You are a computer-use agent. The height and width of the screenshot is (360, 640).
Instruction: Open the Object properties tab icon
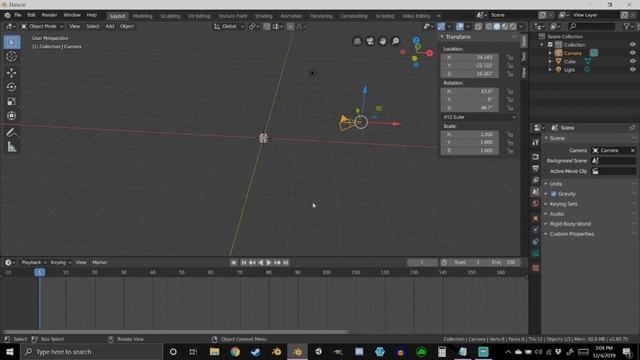click(536, 218)
